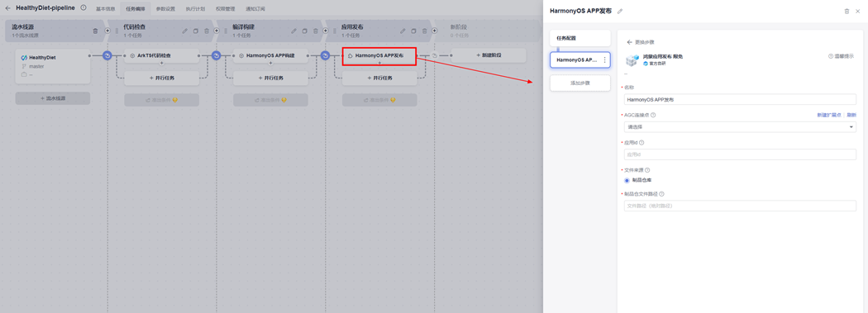
Task: Show the help tooltip for 应用id
Action: (x=641, y=142)
